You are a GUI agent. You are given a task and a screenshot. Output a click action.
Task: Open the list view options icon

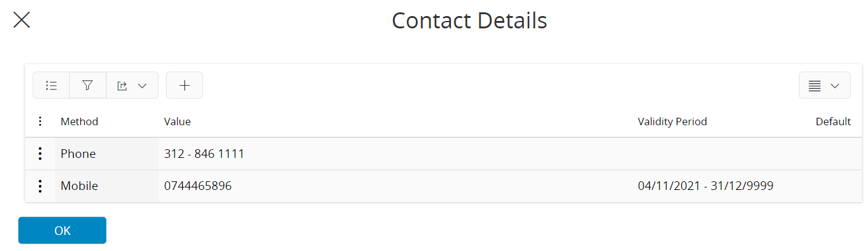[x=51, y=86]
